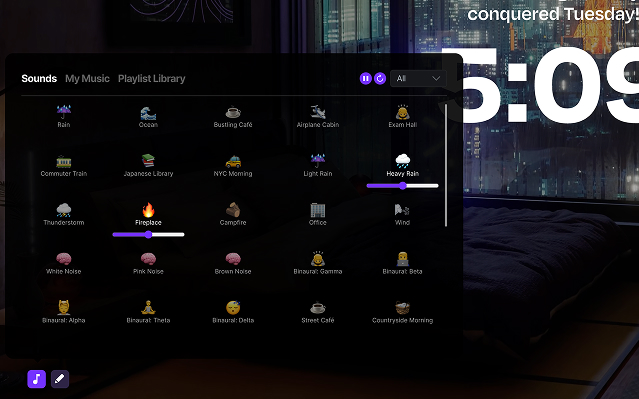639x399 pixels.
Task: Play the Thunderstorm sound
Action: tap(64, 214)
